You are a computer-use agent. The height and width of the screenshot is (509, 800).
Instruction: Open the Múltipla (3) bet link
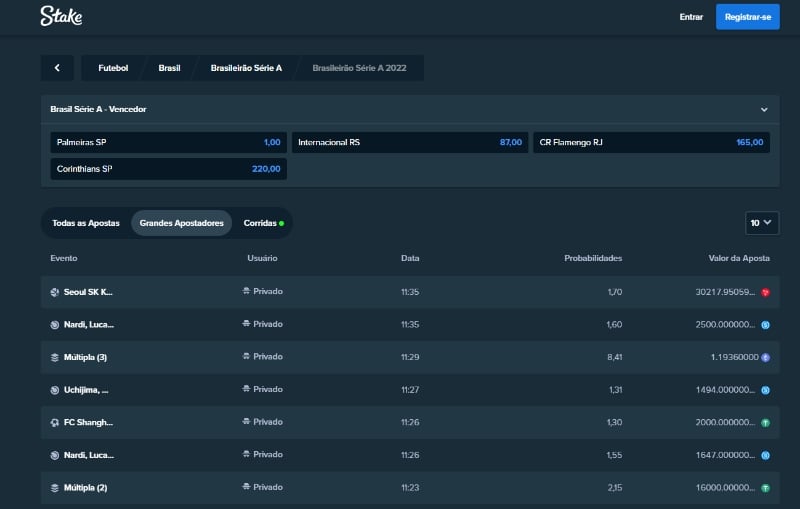pyautogui.click(x=85, y=358)
